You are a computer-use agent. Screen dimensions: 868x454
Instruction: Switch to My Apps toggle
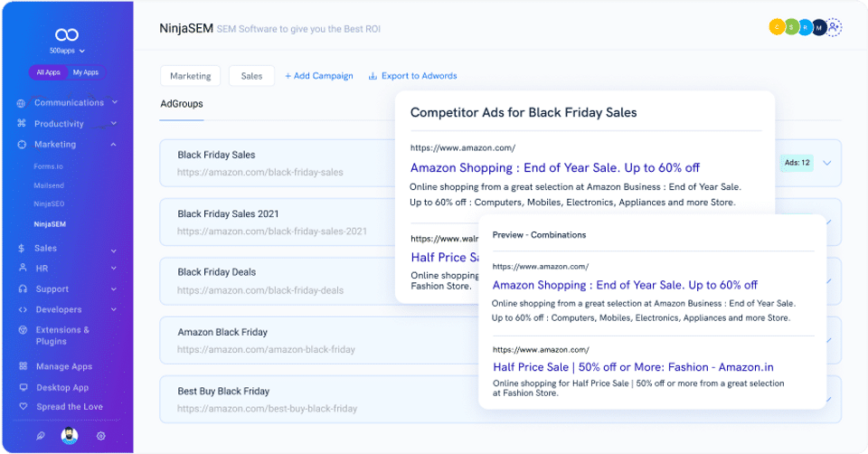click(86, 72)
